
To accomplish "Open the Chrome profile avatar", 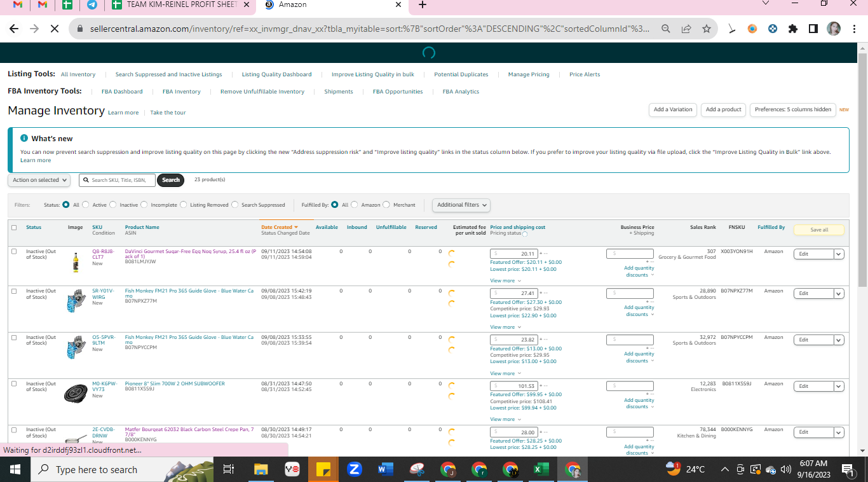I will tap(834, 29).
